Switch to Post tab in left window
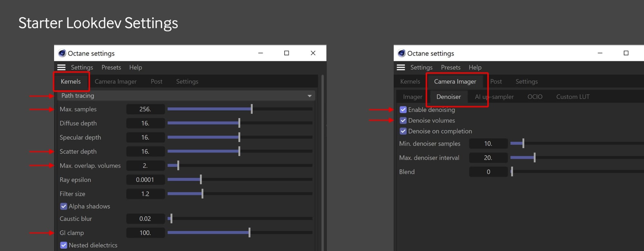Viewport: 644px width, 251px height. (156, 82)
